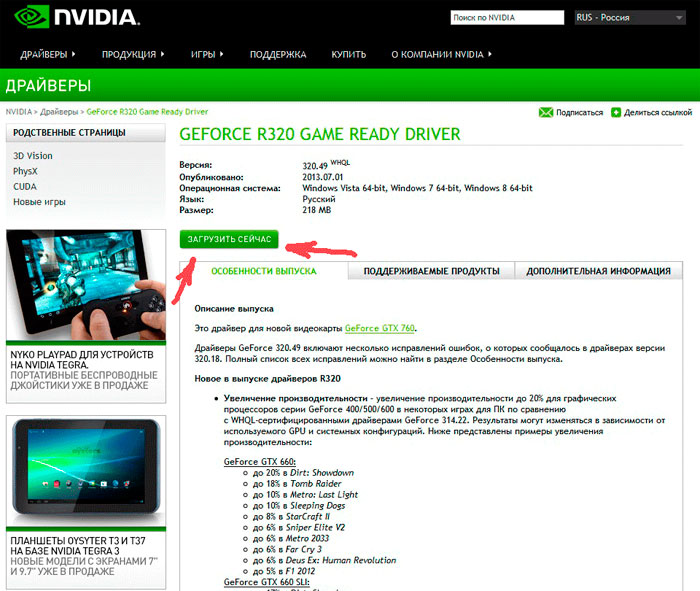Focus the 'Поиск по NVIDIA' search field

coord(507,17)
